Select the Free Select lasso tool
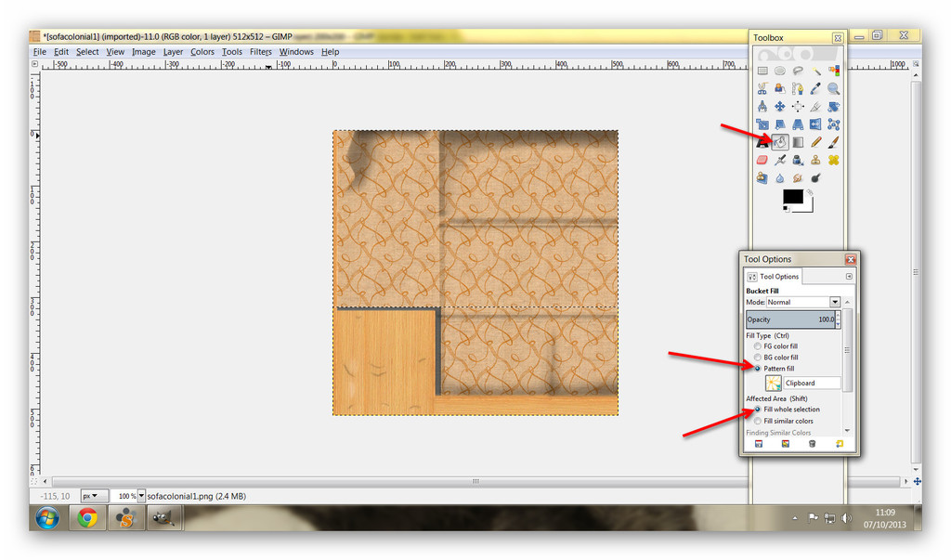The height and width of the screenshot is (560, 951). 798,71
